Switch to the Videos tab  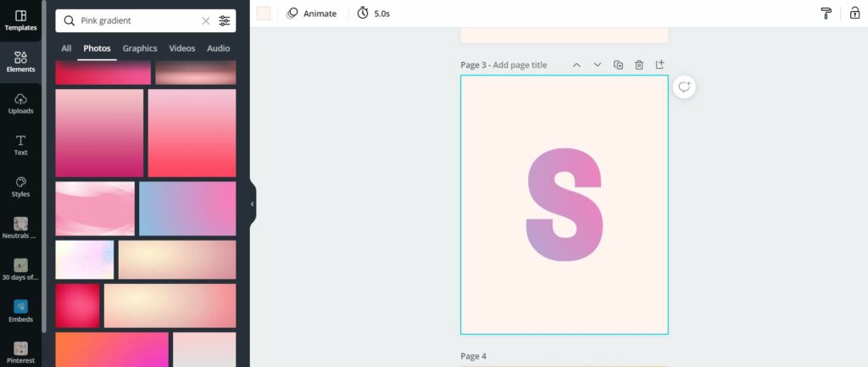[x=182, y=48]
